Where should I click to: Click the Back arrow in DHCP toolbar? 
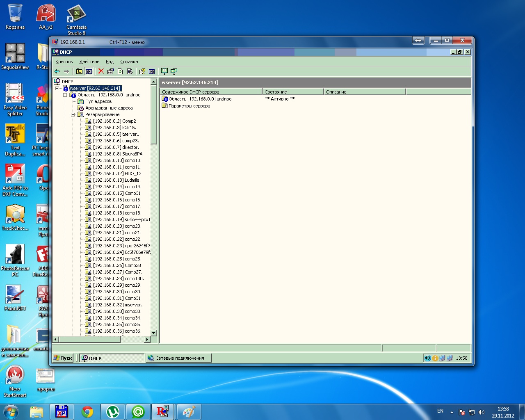coord(57,71)
